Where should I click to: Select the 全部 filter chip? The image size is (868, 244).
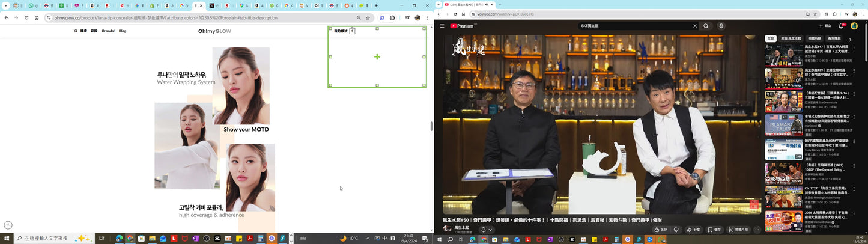point(771,38)
